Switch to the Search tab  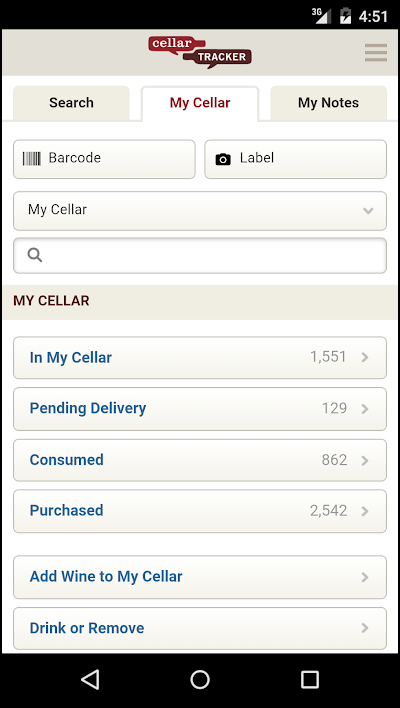pyautogui.click(x=71, y=103)
